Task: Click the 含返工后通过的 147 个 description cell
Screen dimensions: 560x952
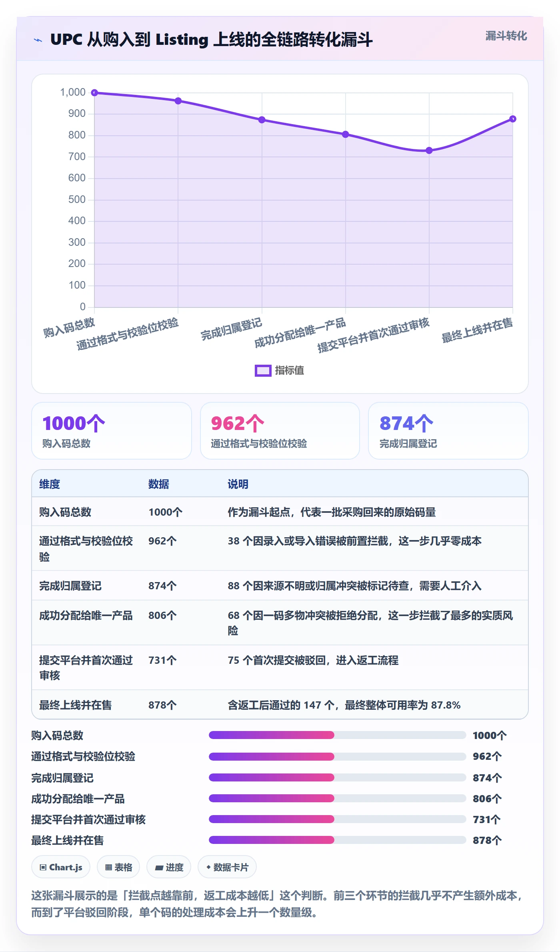Action: pyautogui.click(x=344, y=705)
